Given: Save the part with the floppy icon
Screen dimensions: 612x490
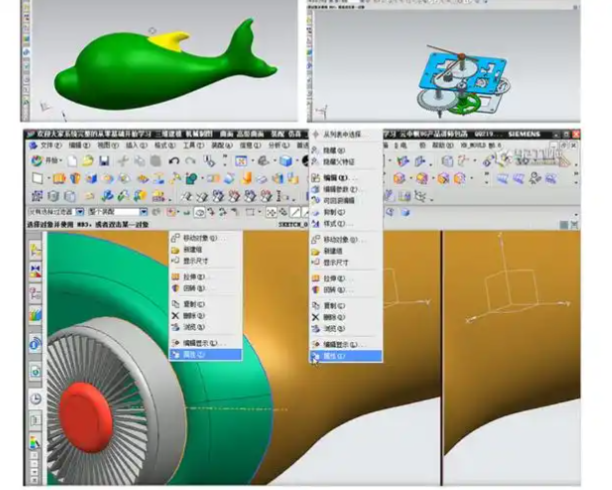Looking at the screenshot, I should click(x=103, y=161).
